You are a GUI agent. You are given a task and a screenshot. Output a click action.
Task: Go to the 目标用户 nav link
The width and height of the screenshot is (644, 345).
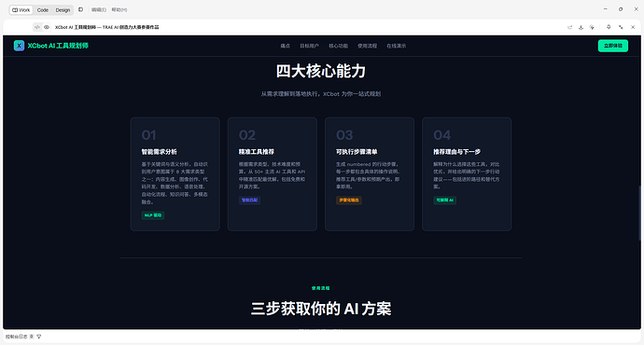click(x=309, y=46)
